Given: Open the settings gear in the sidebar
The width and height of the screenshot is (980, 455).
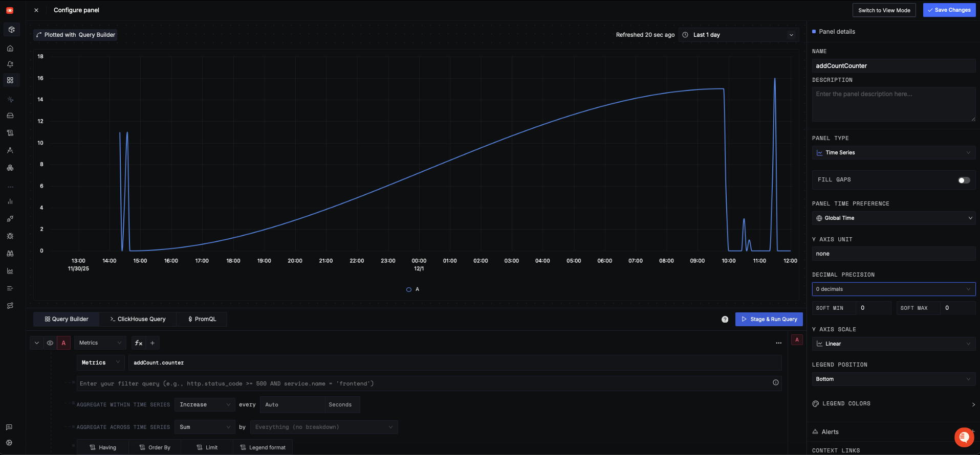Looking at the screenshot, I should (9, 443).
